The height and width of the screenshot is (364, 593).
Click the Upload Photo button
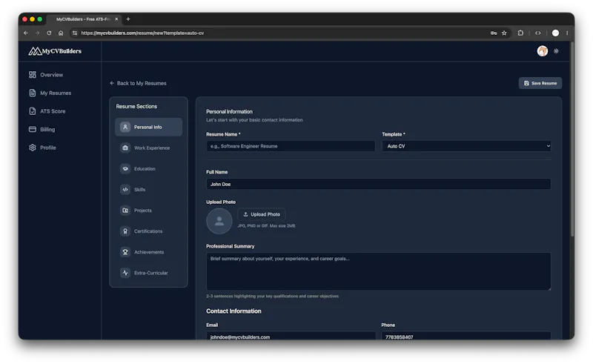coord(262,214)
